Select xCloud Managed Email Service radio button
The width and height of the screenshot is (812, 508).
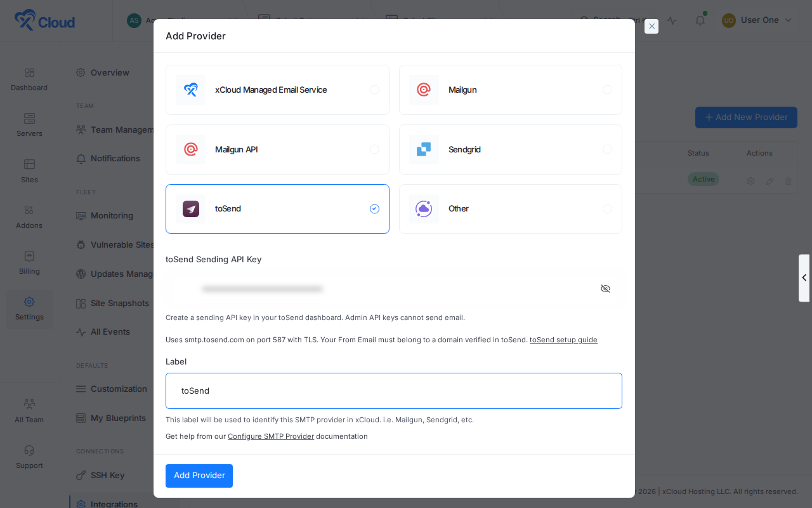374,90
